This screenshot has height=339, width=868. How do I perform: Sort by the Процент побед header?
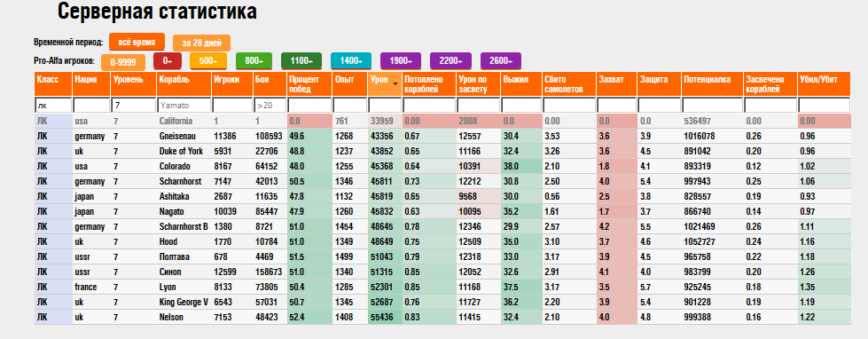tap(309, 83)
